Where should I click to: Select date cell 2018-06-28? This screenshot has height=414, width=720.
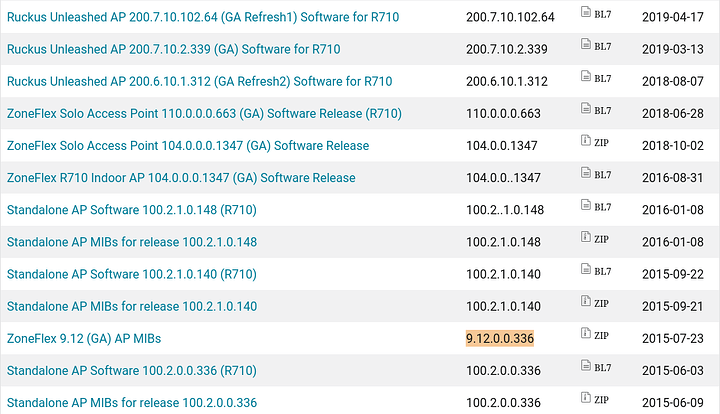click(x=673, y=113)
